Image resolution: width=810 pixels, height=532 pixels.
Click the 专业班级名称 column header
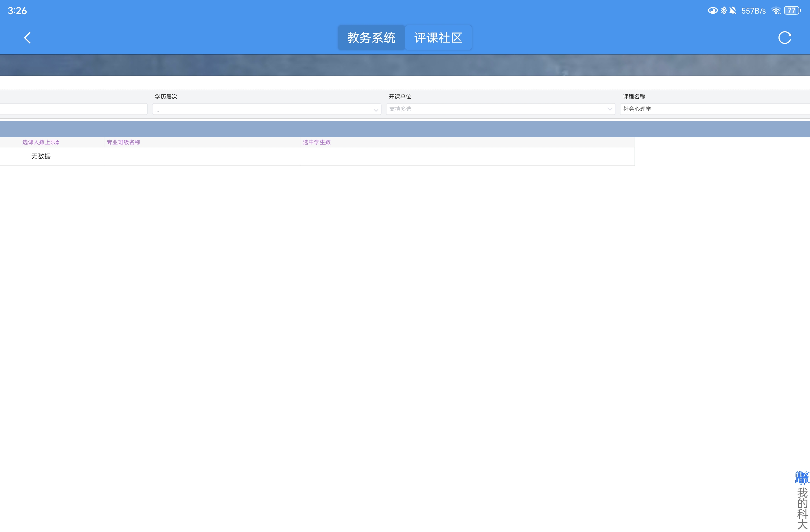124,142
